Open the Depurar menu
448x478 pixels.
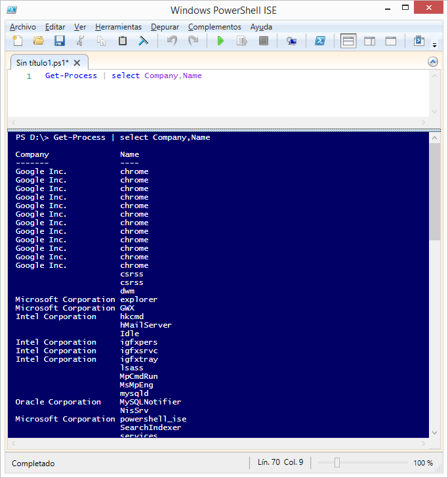165,27
